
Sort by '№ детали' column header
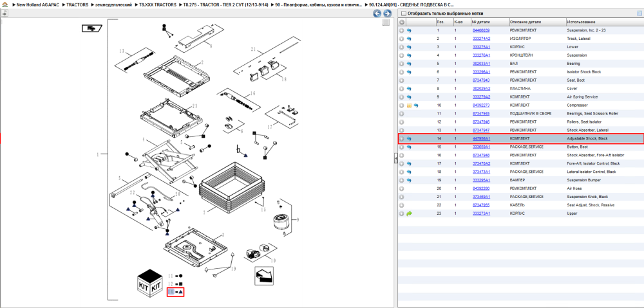point(489,22)
